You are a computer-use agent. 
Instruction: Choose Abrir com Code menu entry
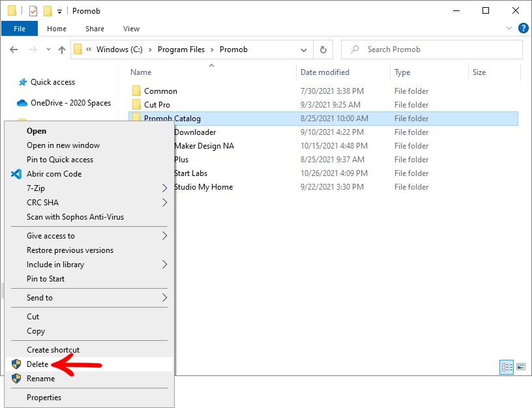pyautogui.click(x=89, y=174)
